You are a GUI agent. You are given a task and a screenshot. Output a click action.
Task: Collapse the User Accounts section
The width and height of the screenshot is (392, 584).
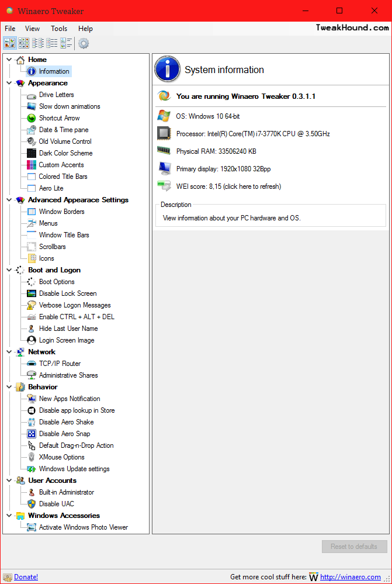(x=9, y=481)
